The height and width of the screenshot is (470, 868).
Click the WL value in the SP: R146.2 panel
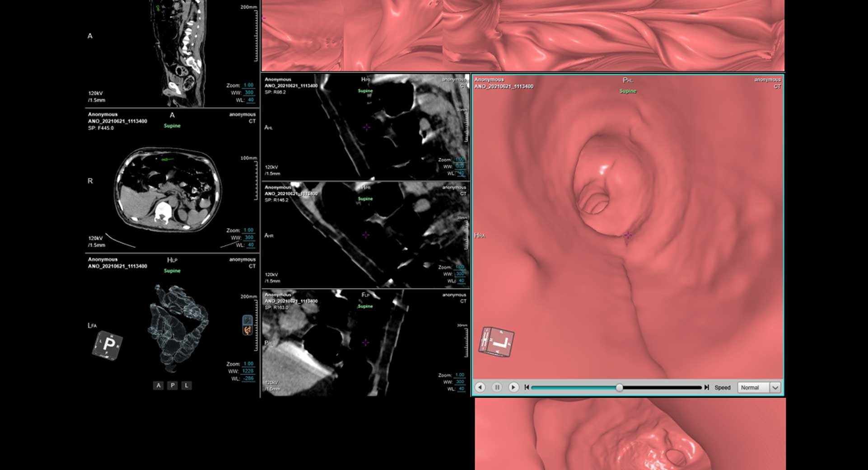462,281
